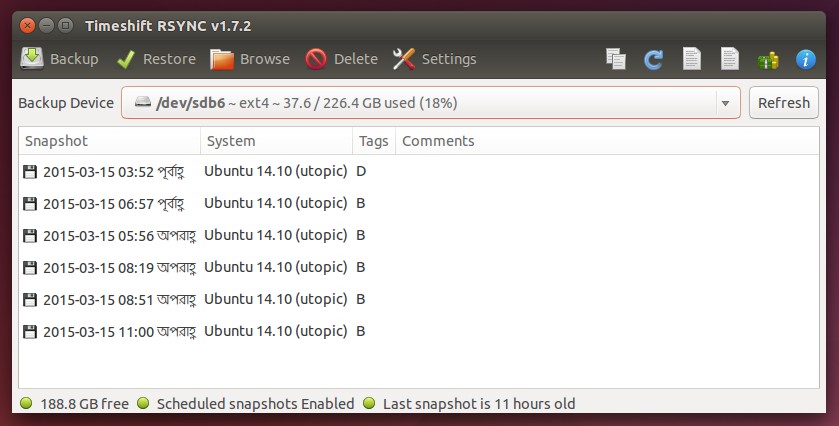839x426 pixels.
Task: Sort snapshots by Tags column
Action: (x=374, y=141)
